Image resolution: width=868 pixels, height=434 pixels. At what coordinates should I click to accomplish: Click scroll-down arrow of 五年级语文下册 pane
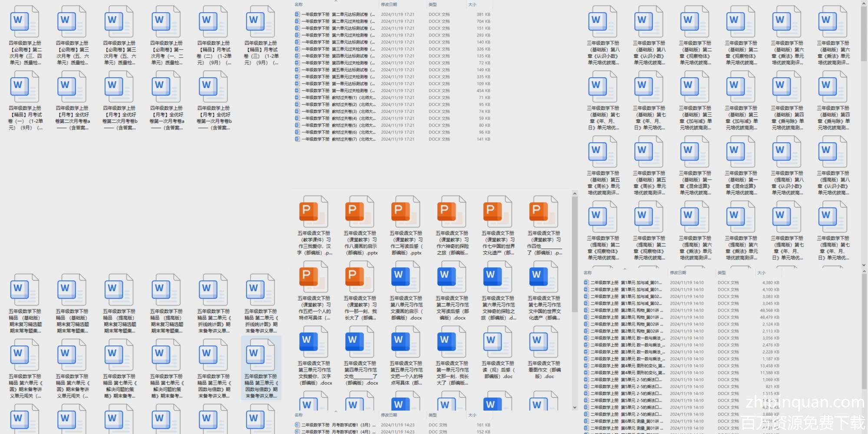pyautogui.click(x=575, y=407)
